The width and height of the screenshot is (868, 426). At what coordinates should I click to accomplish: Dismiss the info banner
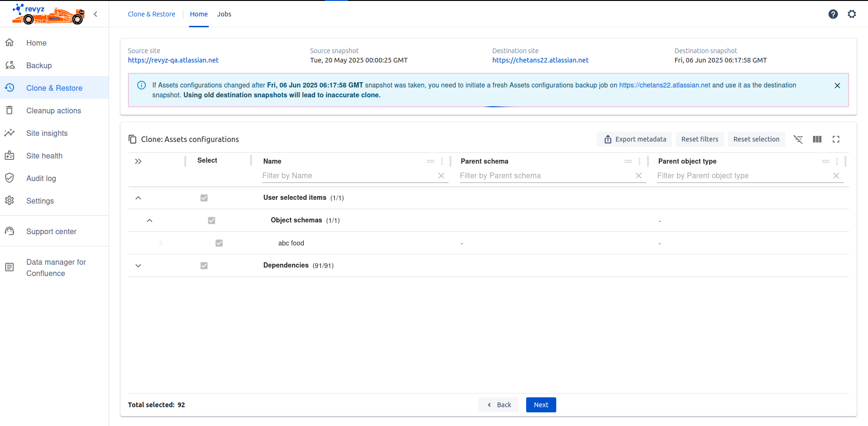pyautogui.click(x=837, y=86)
